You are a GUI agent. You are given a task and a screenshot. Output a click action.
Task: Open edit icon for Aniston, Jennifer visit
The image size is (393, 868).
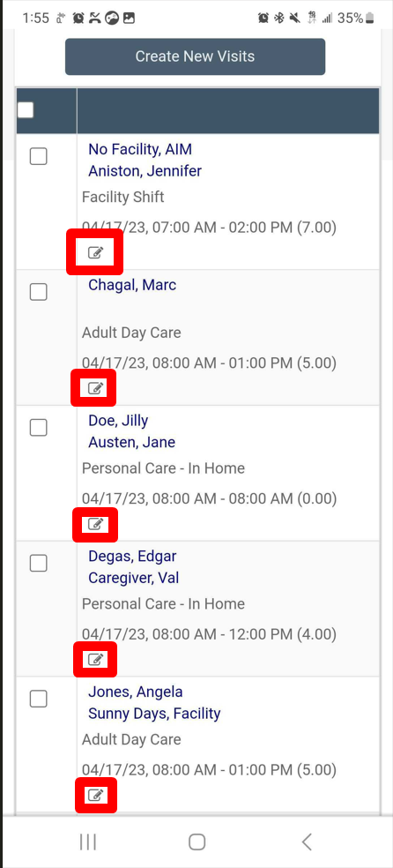[96, 253]
